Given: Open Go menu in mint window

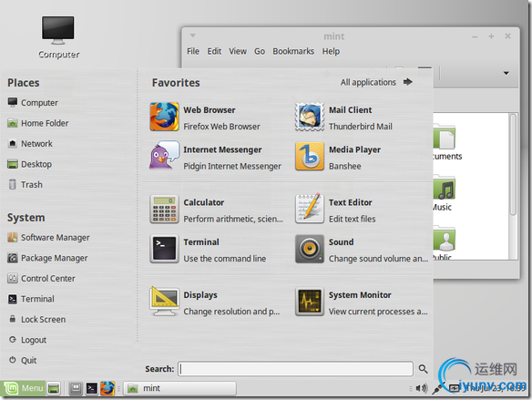Looking at the screenshot, I should click(x=260, y=51).
